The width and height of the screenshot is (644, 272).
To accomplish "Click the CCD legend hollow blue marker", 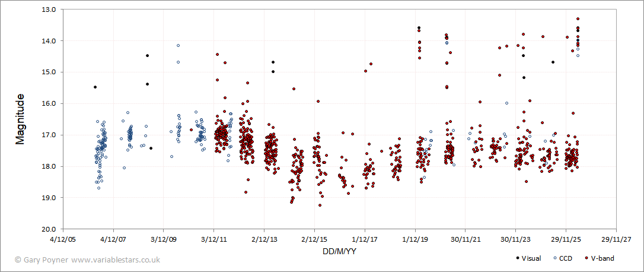I will [x=555, y=258].
